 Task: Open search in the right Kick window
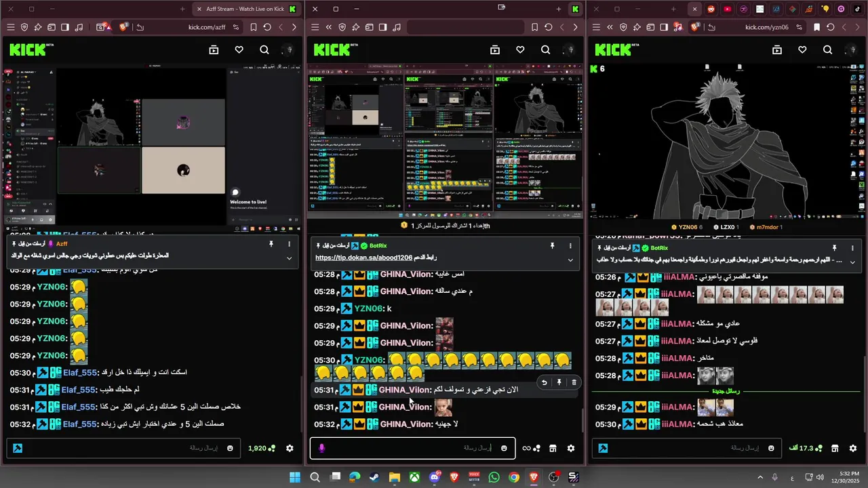(x=827, y=49)
